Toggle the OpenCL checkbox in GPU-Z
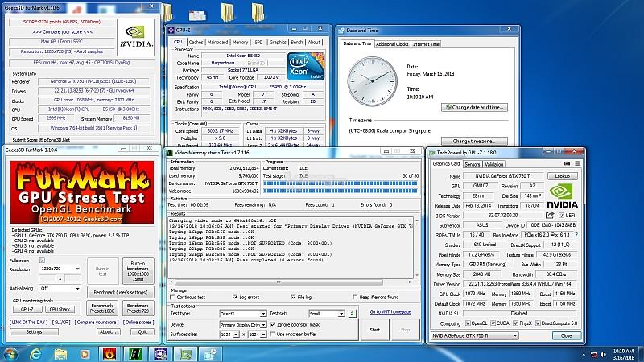 [468, 323]
